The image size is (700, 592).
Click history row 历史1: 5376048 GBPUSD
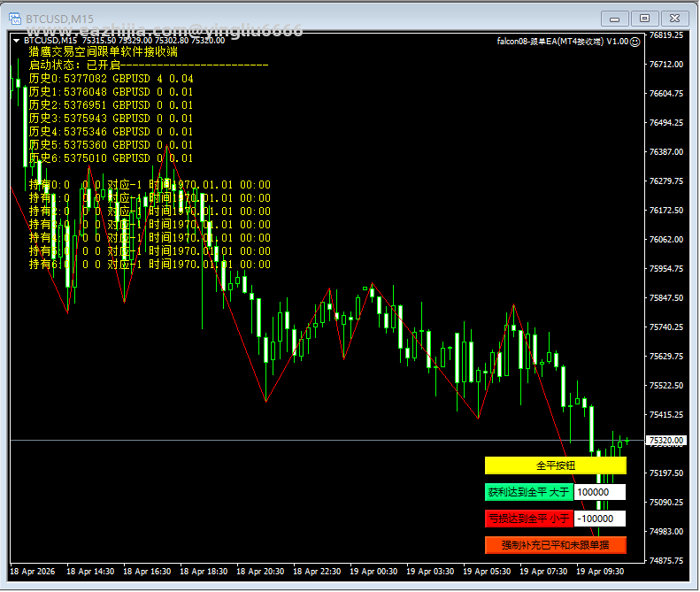pyautogui.click(x=112, y=92)
